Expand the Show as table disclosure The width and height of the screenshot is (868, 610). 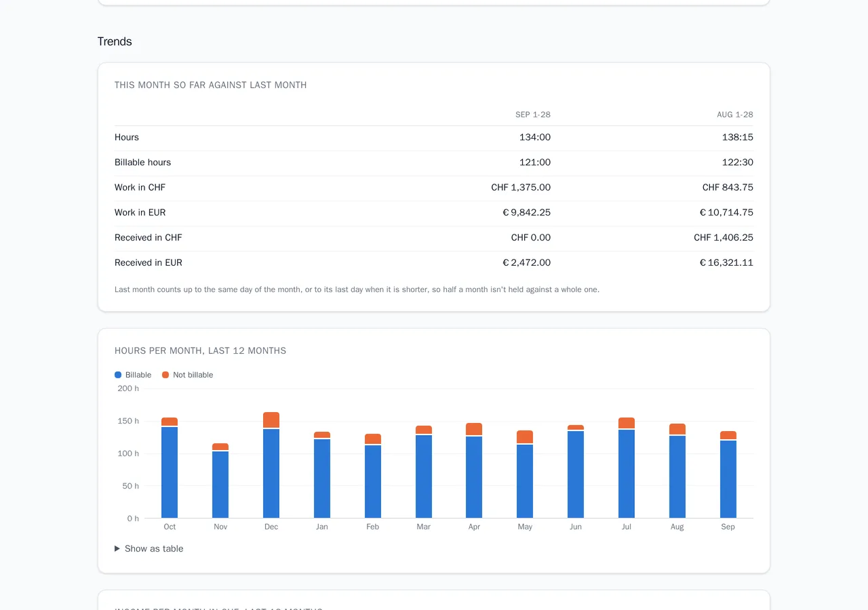click(x=149, y=548)
